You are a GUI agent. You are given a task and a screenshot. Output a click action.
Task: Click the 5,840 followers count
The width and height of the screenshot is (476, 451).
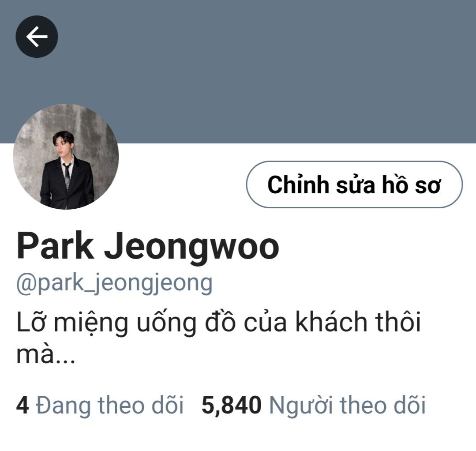coord(231,406)
